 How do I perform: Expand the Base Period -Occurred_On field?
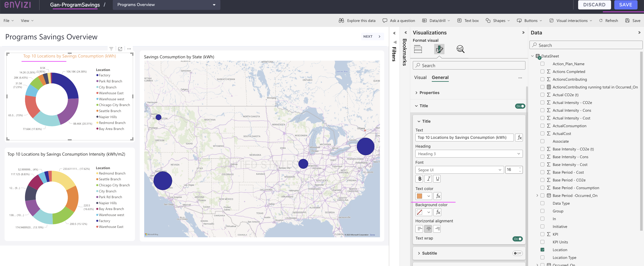pyautogui.click(x=537, y=195)
